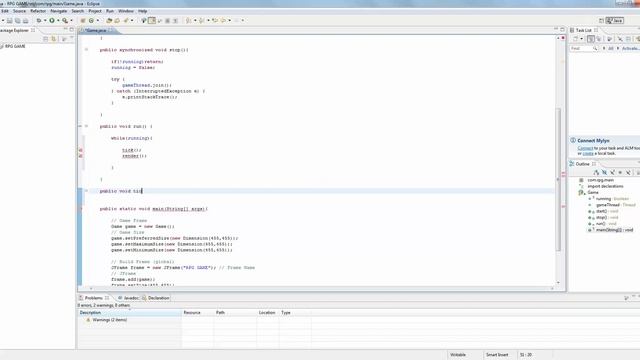Image resolution: width=640 pixels, height=360 pixels.
Task: Open Package Explorer view menu arrow
Action: (72, 39)
